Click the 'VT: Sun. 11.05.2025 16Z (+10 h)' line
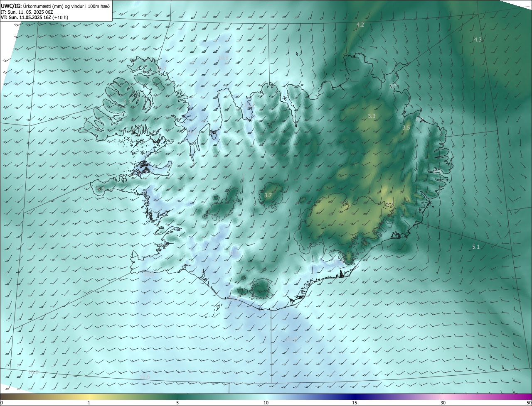The height and width of the screenshot is (406, 532). (34, 17)
